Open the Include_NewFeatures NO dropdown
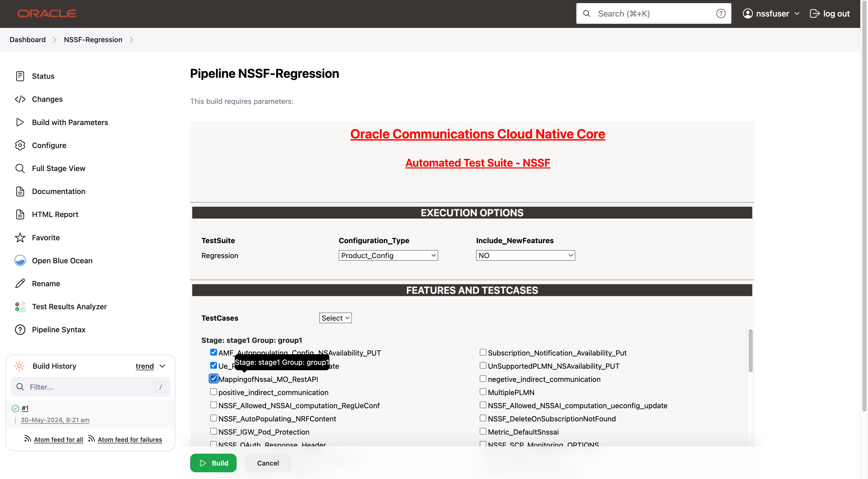Viewport: 868px width, 479px height. [525, 256]
